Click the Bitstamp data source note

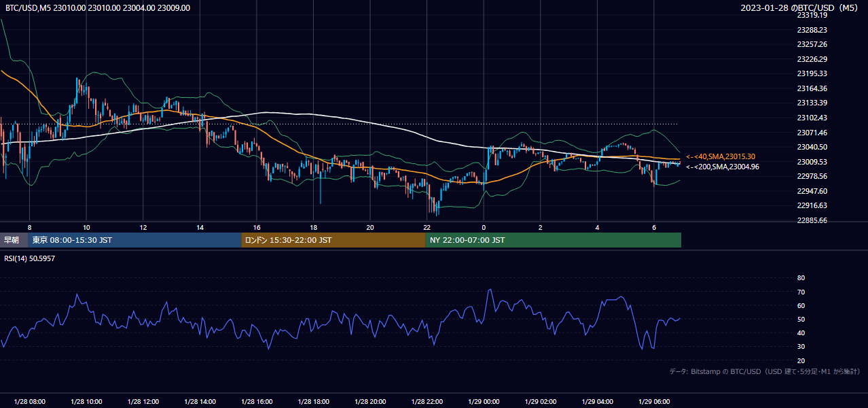pos(765,371)
